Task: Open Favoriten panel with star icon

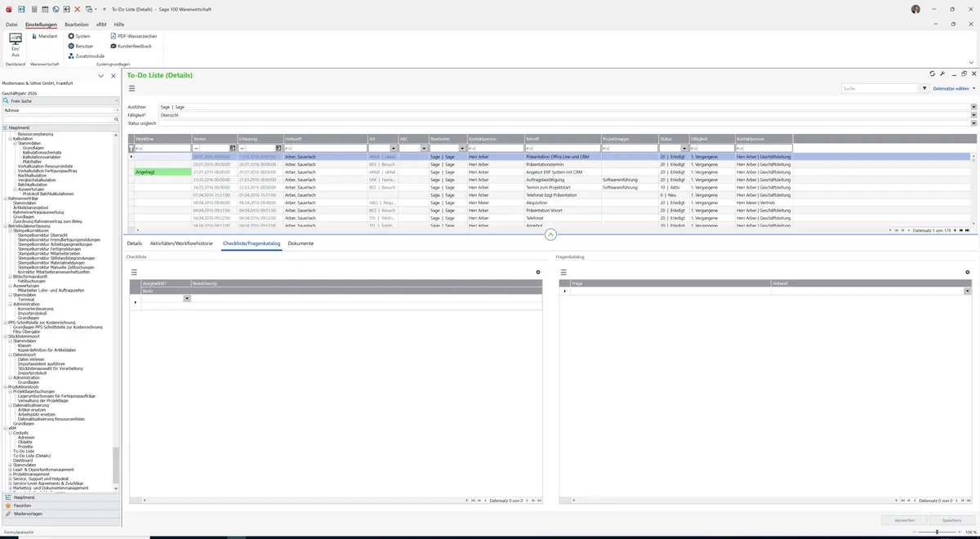Action: click(x=60, y=506)
